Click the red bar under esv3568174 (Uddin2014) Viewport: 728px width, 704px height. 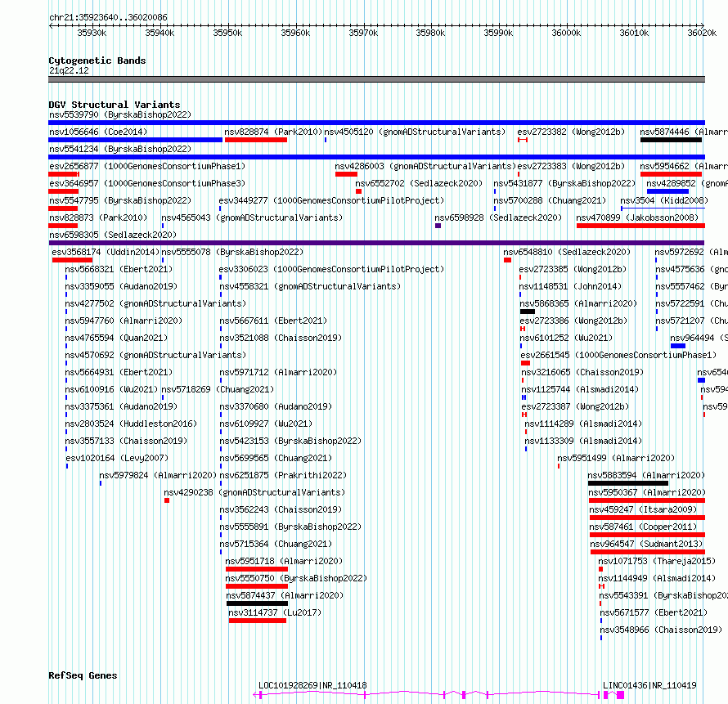(73, 260)
